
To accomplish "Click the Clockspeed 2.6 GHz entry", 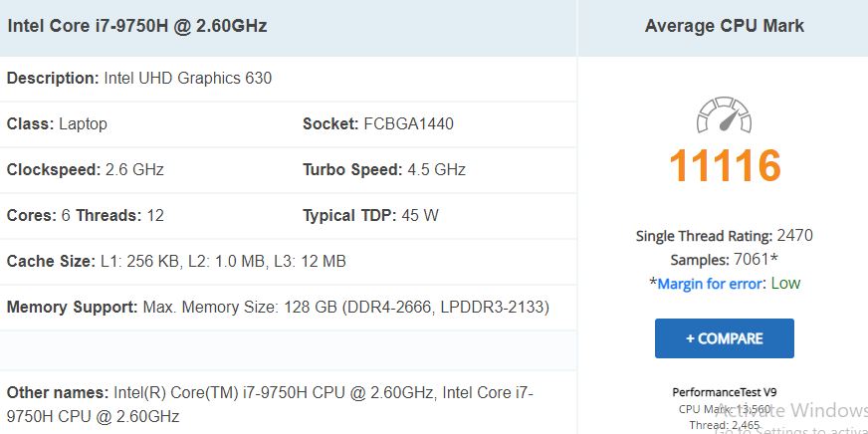I will 86,169.
